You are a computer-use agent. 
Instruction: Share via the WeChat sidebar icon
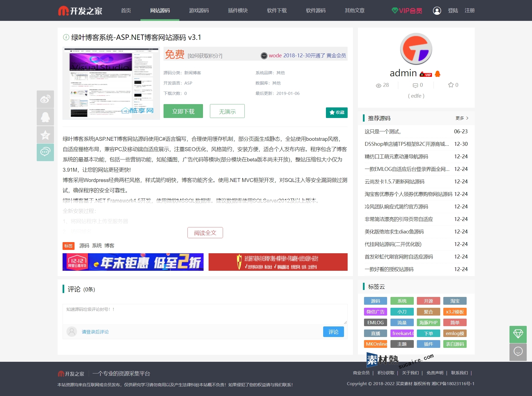click(x=45, y=152)
